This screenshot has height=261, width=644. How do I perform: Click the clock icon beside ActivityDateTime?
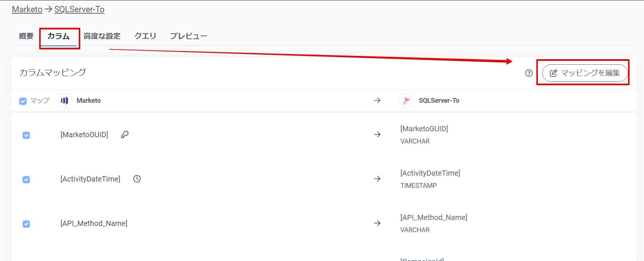(x=137, y=179)
